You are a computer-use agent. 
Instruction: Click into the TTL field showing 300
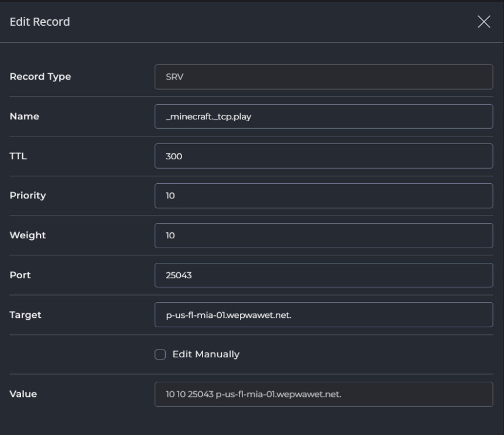pyautogui.click(x=324, y=156)
